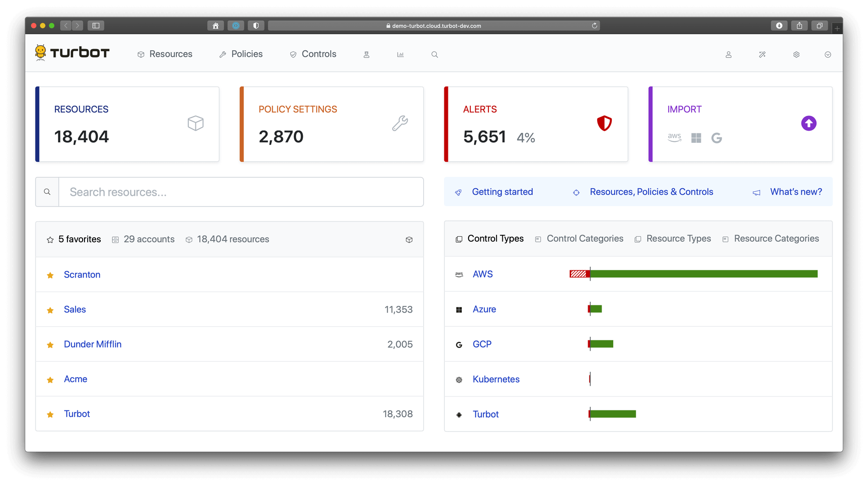
Task: Toggle the star next to Sales
Action: (x=50, y=310)
